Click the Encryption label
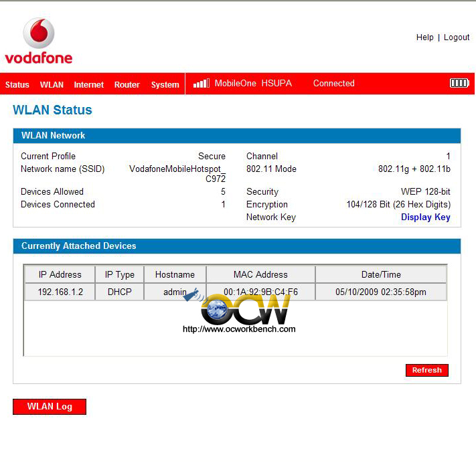The width and height of the screenshot is (476, 465). pos(267,205)
